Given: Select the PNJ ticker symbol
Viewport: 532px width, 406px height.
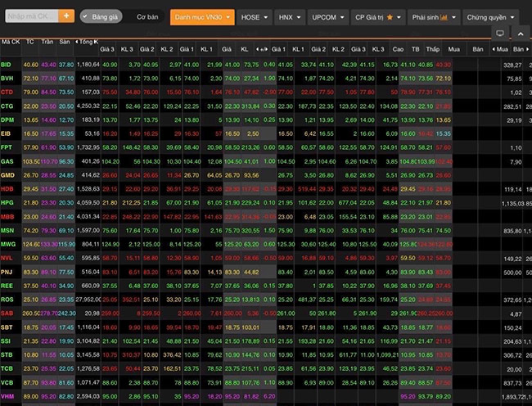Looking at the screenshot, I should (7, 272).
